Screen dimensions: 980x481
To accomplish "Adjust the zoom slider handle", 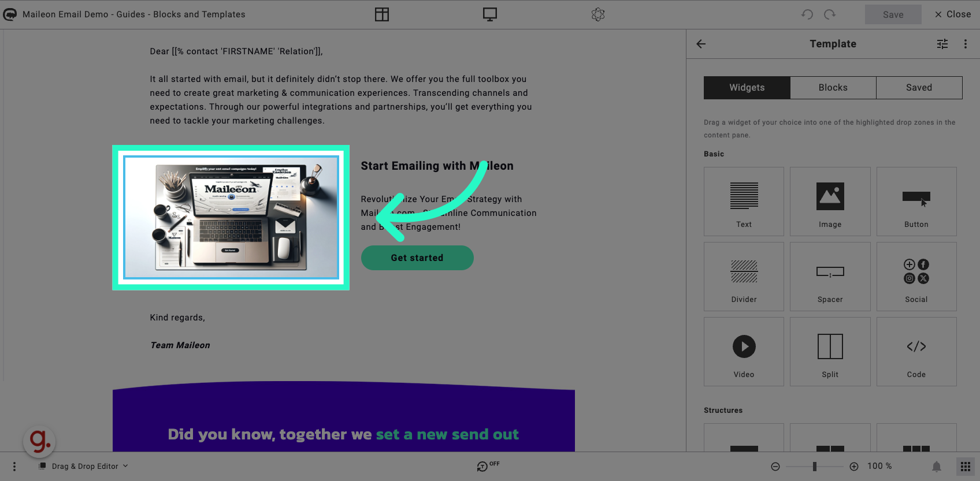I will pos(815,467).
